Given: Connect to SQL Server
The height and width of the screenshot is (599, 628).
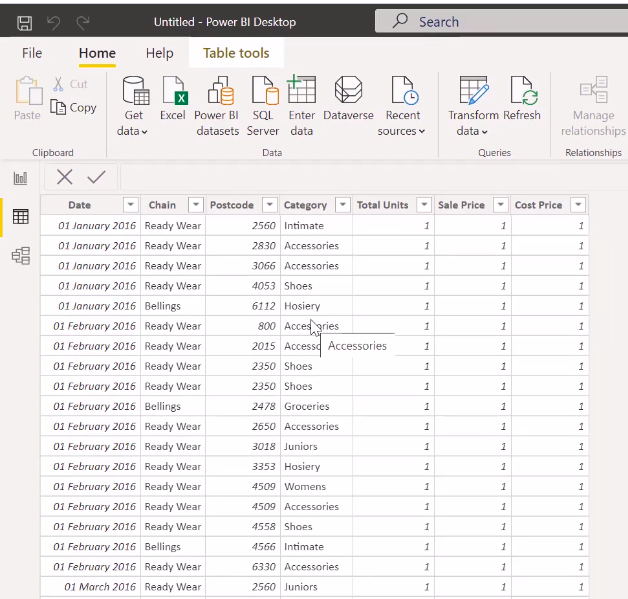Looking at the screenshot, I should point(263,106).
